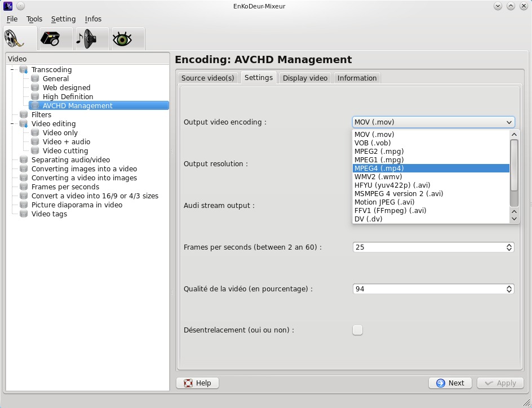Screen dimensions: 532x408
Task: Click the Converting a video into images icon
Action: click(x=24, y=178)
